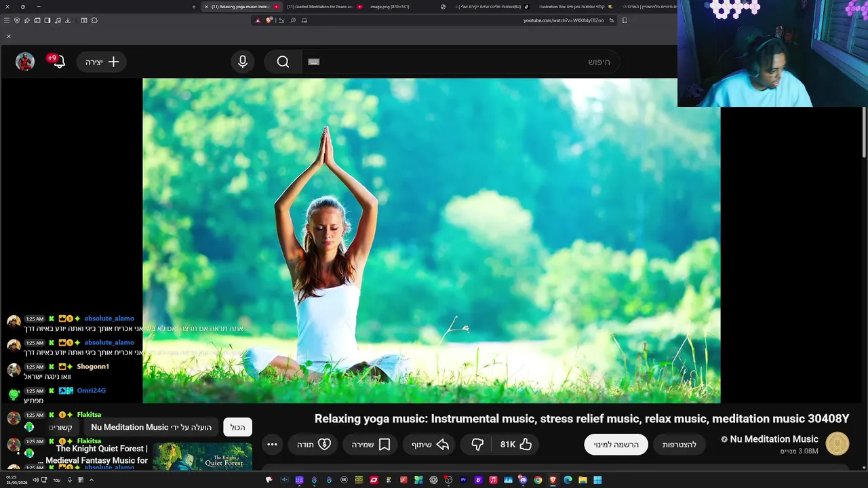This screenshot has height=488, width=868.
Task: Open the create (יצירה) plus menu
Action: click(x=102, y=62)
